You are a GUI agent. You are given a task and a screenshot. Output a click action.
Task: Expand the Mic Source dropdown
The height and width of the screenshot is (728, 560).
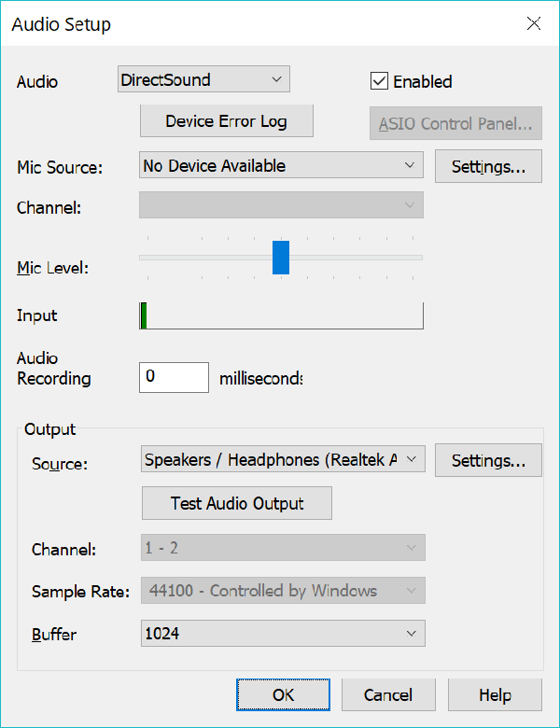(280, 166)
